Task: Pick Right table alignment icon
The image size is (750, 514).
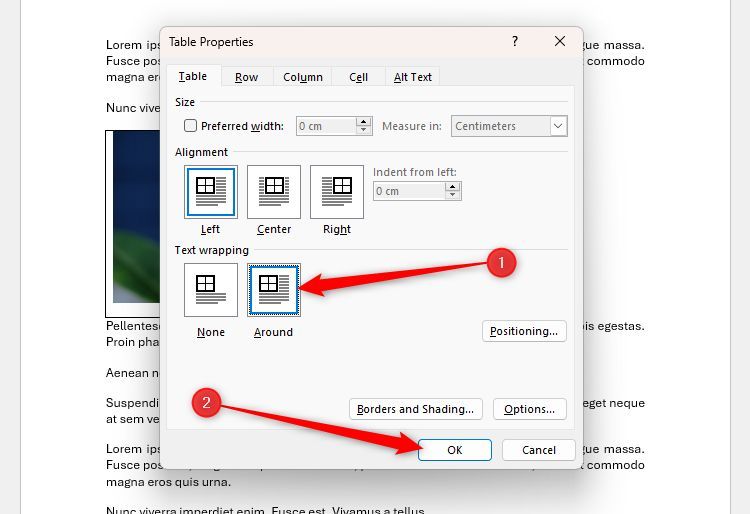Action: (337, 191)
